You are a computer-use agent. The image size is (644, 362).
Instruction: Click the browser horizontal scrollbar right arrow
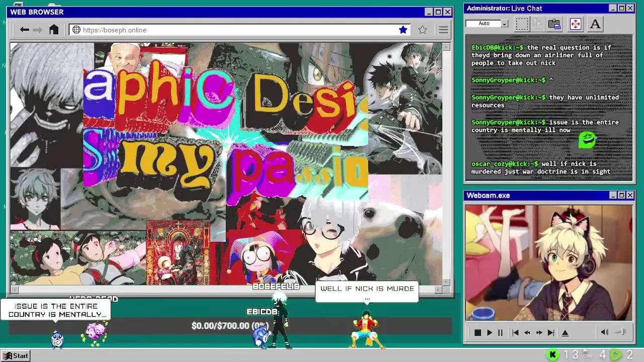(x=438, y=290)
